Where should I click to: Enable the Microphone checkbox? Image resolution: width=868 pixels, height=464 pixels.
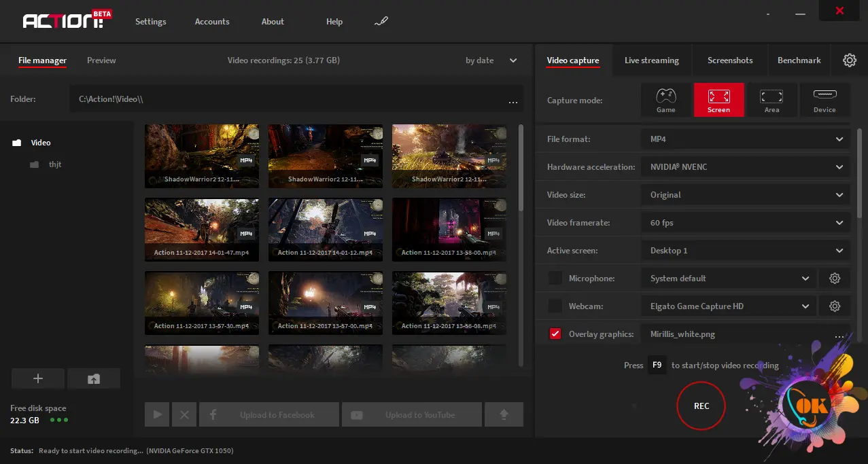coord(555,279)
